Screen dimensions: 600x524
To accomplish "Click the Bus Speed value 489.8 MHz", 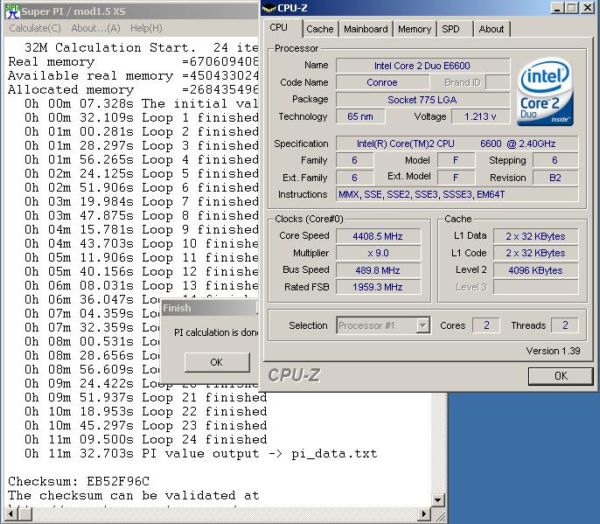I will tap(378, 270).
